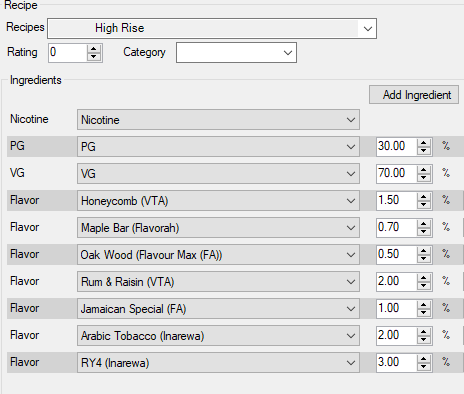Decrease the PG percentage with down arrow
This screenshot has width=464, height=394.
(x=424, y=151)
